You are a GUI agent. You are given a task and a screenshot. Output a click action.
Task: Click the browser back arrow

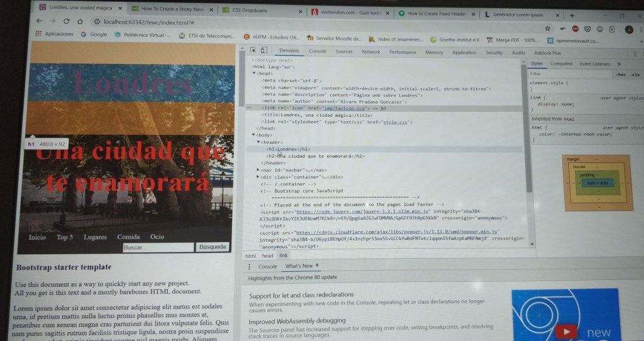point(38,21)
